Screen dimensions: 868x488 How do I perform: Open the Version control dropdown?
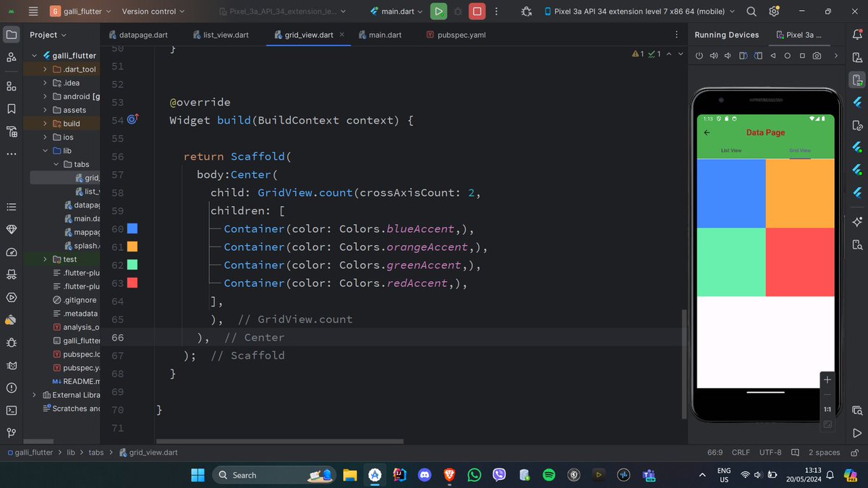pos(153,12)
